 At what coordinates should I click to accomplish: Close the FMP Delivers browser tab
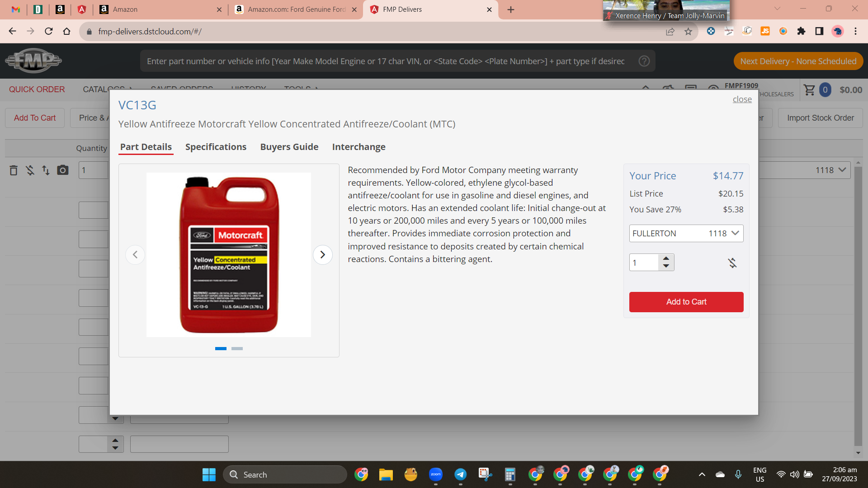pyautogui.click(x=489, y=9)
